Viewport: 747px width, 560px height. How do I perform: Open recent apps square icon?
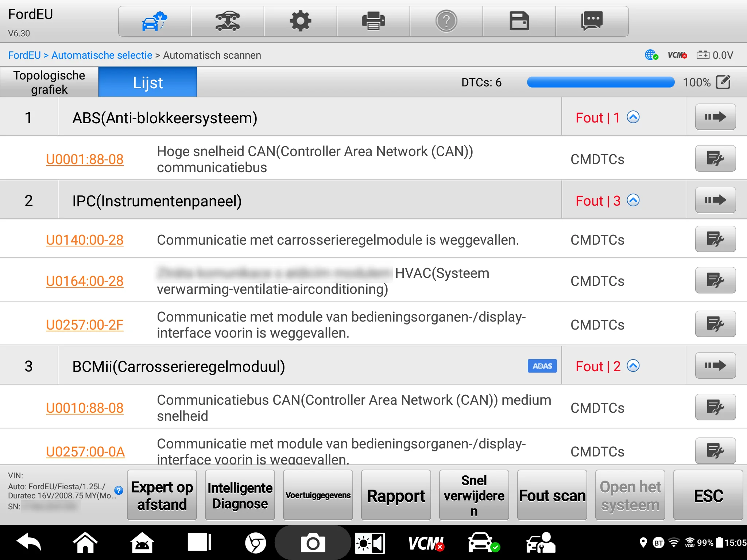199,542
